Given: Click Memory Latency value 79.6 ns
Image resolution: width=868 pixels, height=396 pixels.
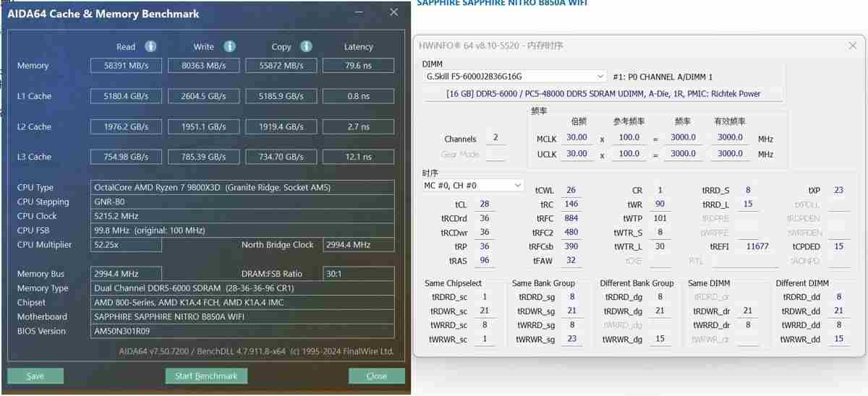Looking at the screenshot, I should 358,66.
